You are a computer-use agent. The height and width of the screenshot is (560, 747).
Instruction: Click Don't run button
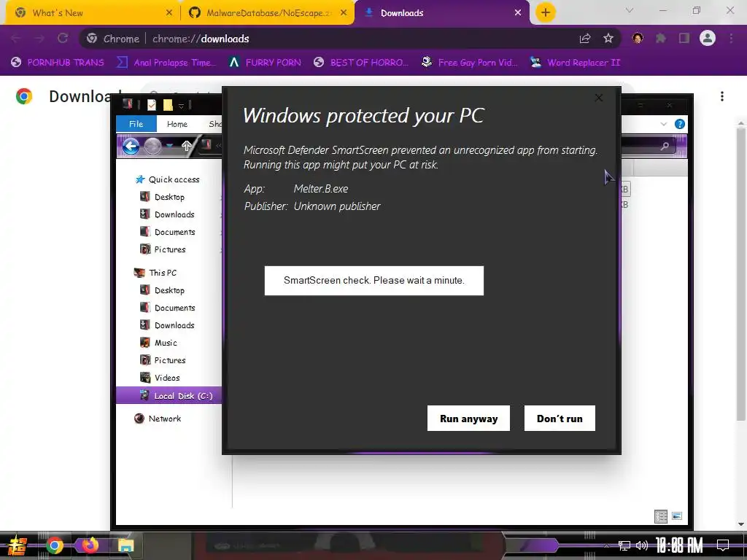click(560, 418)
